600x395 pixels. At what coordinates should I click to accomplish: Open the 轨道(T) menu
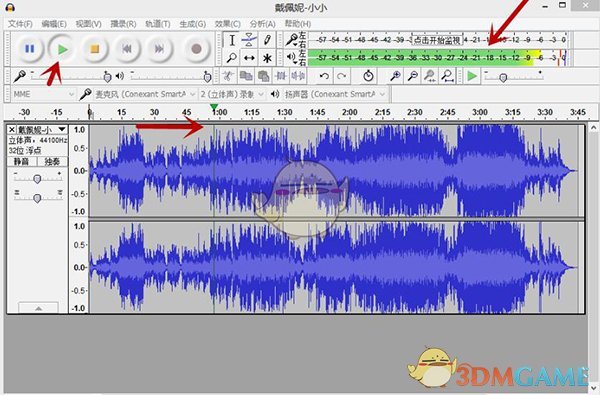pos(158,24)
